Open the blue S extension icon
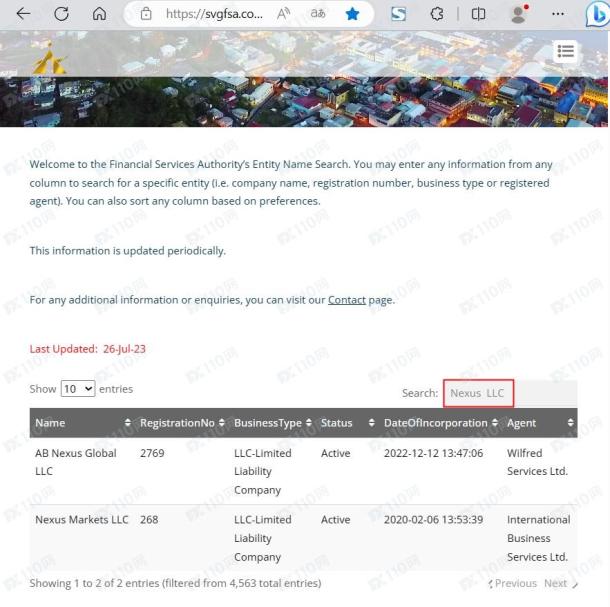610x607 pixels. (x=398, y=14)
